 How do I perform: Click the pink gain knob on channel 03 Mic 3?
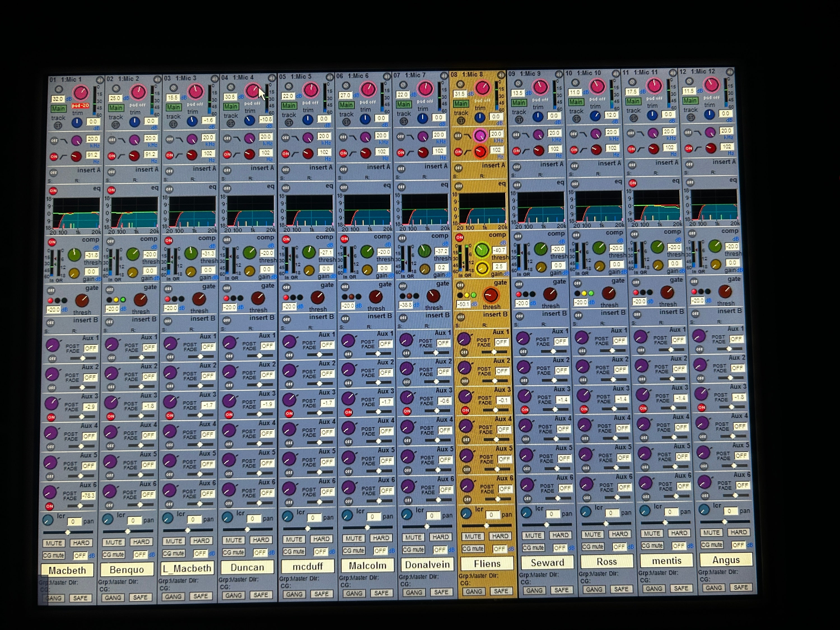(195, 91)
